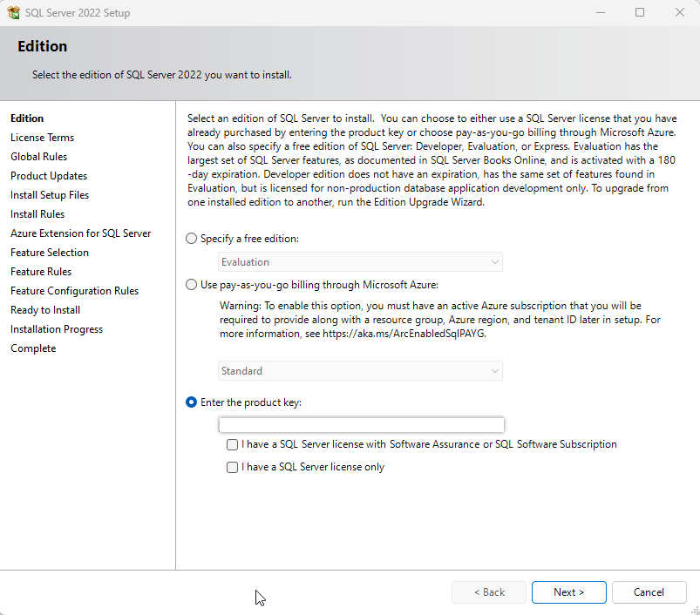Image resolution: width=700 pixels, height=615 pixels.
Task: Choose pay-as-you-go billing through Microsoft Azure
Action: [191, 284]
